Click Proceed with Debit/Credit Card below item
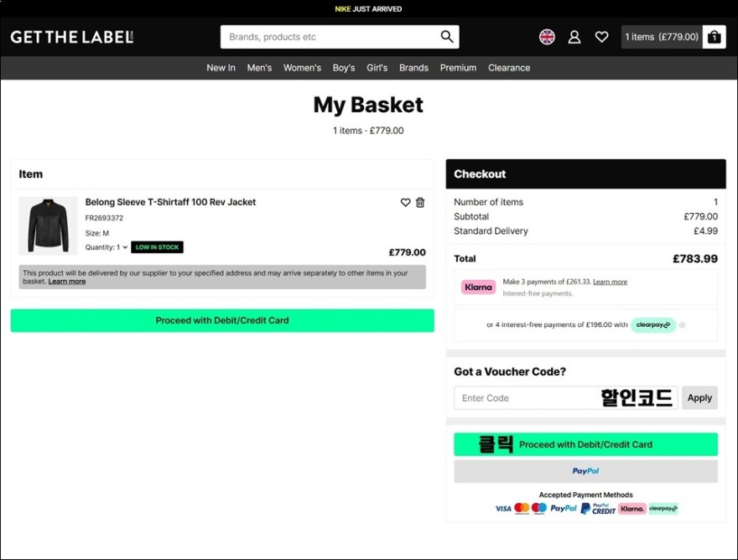Viewport: 738px width, 560px height. point(222,320)
